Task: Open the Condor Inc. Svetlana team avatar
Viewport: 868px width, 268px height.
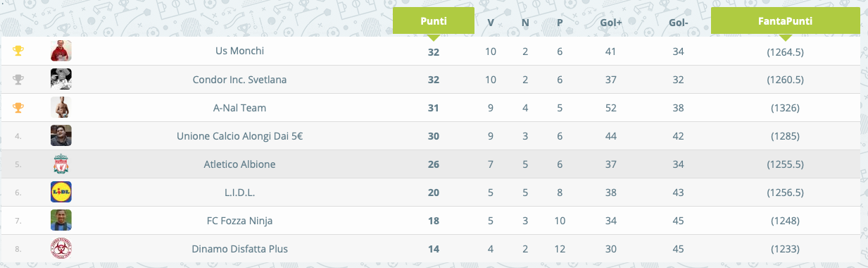Action: click(61, 79)
